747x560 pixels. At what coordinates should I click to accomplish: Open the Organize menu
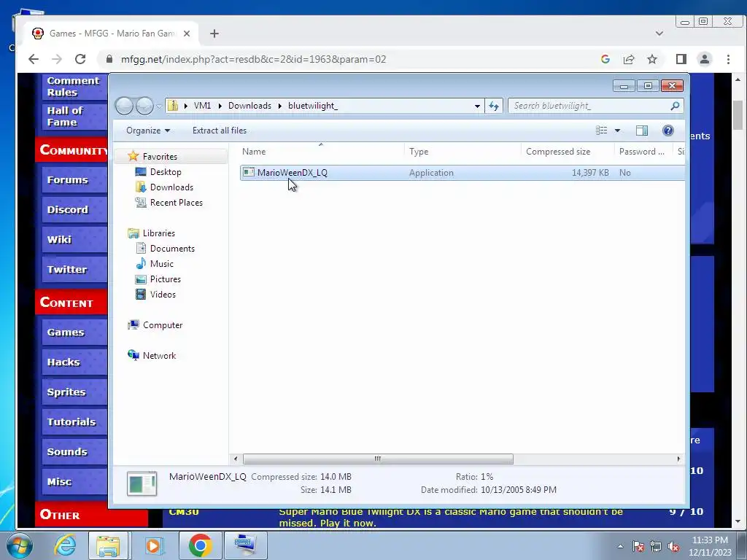click(x=147, y=131)
